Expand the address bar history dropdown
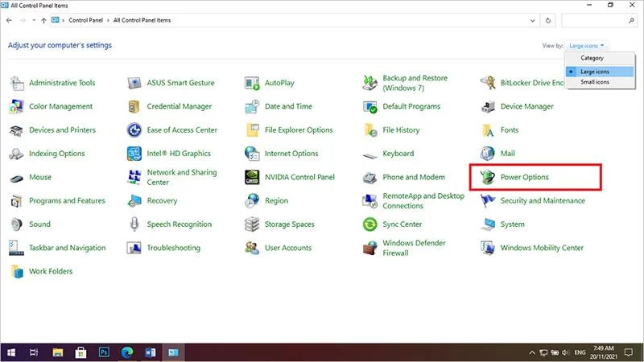The height and width of the screenshot is (362, 644). (532, 21)
